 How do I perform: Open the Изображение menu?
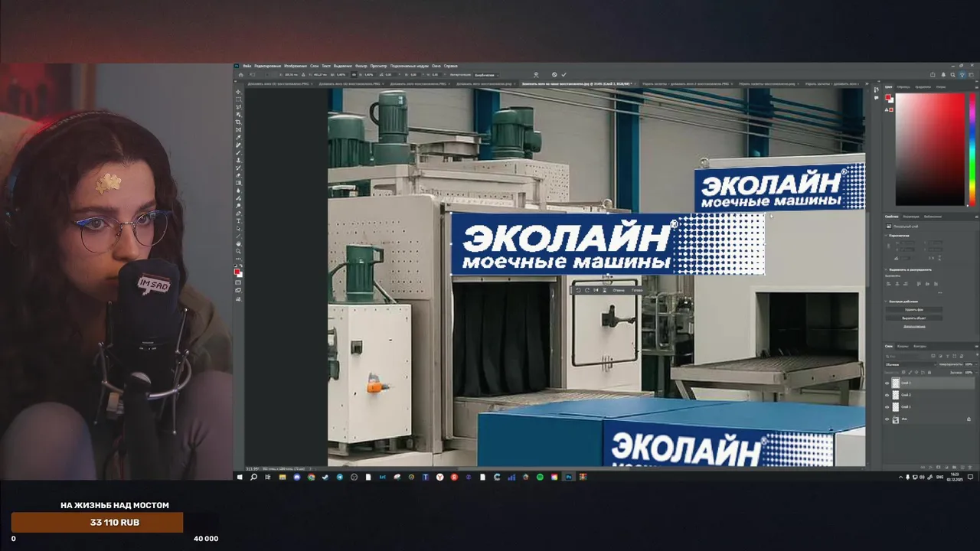point(296,66)
